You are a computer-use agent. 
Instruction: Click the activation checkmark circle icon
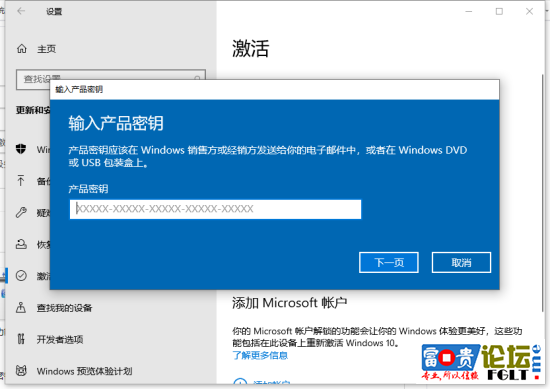coord(21,276)
